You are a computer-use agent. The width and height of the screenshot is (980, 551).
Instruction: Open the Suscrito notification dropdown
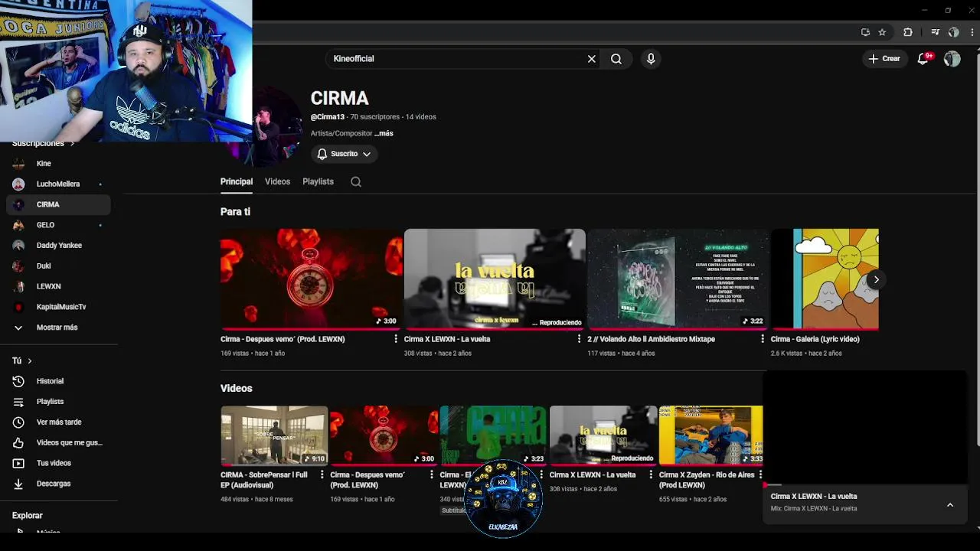(x=344, y=154)
